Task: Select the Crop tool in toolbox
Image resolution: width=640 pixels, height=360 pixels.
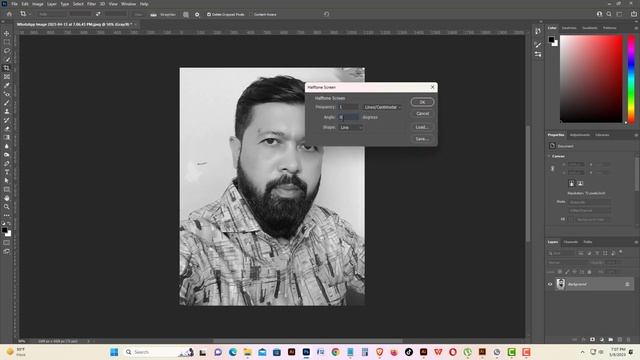Action: coord(7,68)
